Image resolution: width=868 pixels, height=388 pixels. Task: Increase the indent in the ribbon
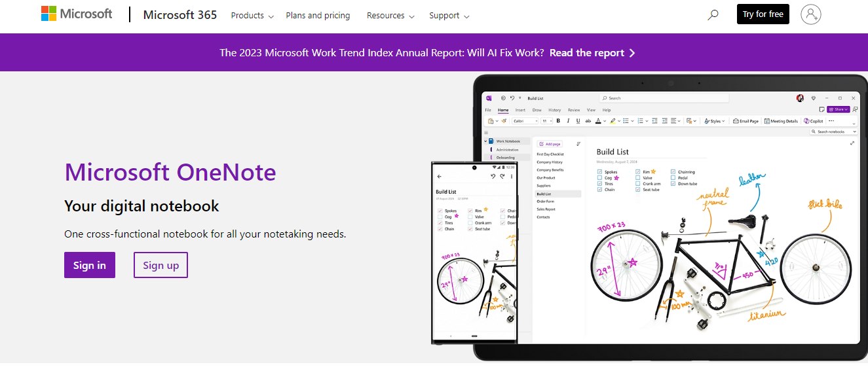[664, 121]
